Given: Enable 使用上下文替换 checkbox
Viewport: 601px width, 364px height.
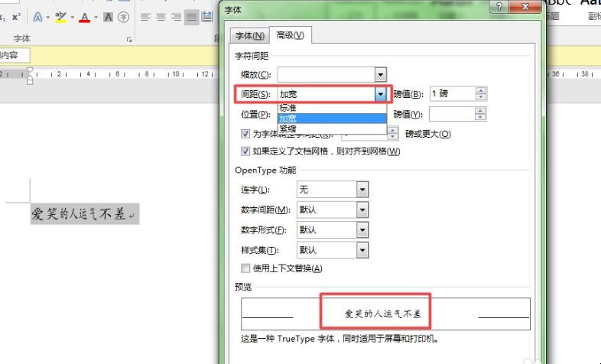Looking at the screenshot, I should (x=245, y=268).
